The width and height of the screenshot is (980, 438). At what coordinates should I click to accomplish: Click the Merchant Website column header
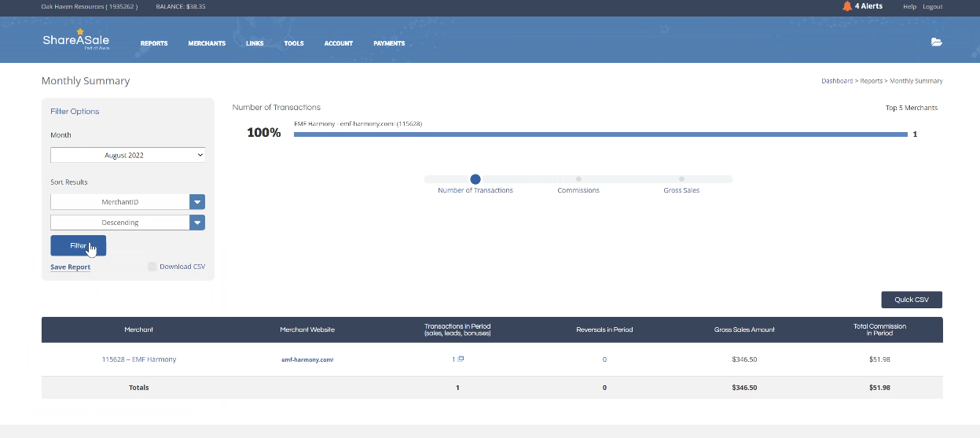307,329
